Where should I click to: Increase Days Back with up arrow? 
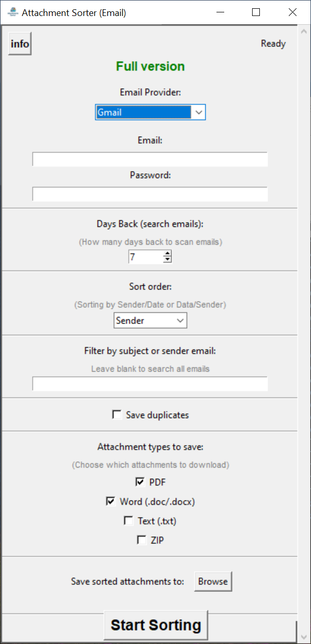pyautogui.click(x=167, y=253)
